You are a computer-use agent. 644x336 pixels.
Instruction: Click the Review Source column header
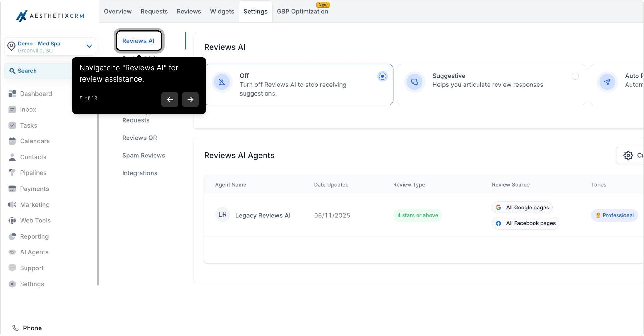coord(511,185)
